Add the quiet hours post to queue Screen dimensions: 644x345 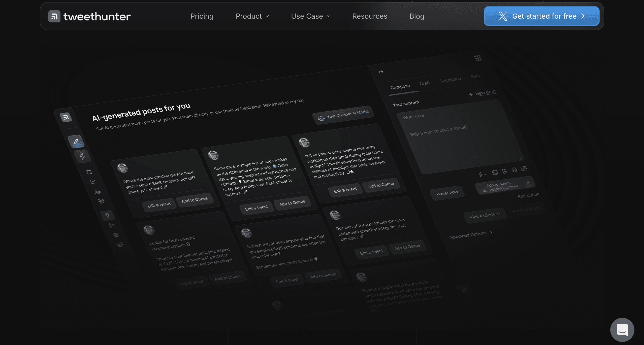coord(381,185)
